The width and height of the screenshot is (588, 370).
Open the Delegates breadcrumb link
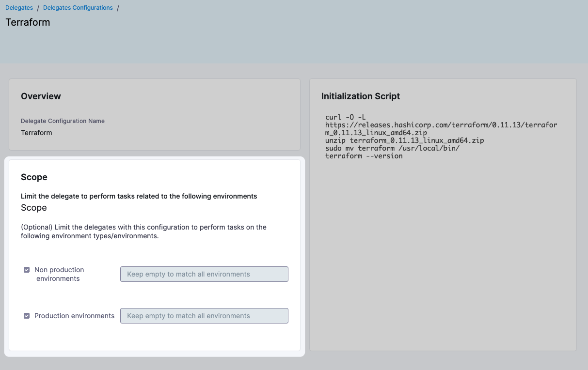[19, 8]
